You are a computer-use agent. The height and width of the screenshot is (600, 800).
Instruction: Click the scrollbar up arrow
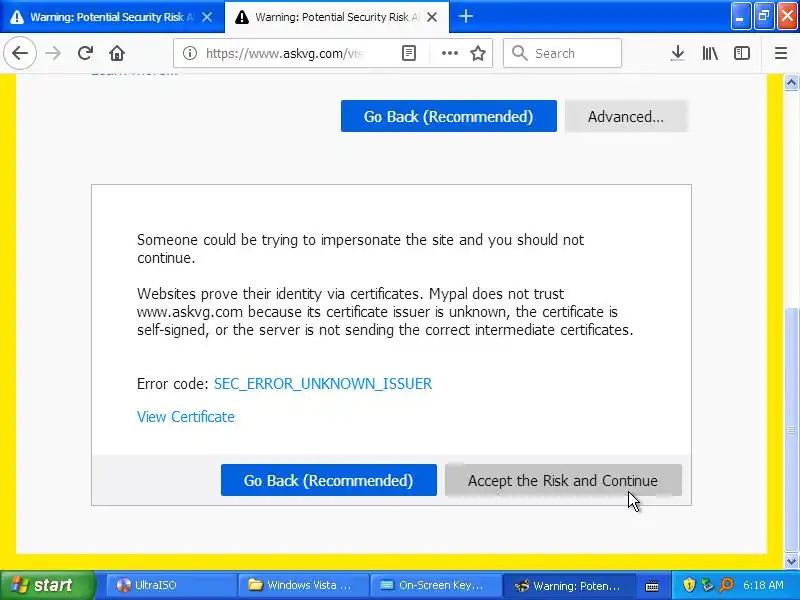click(791, 83)
